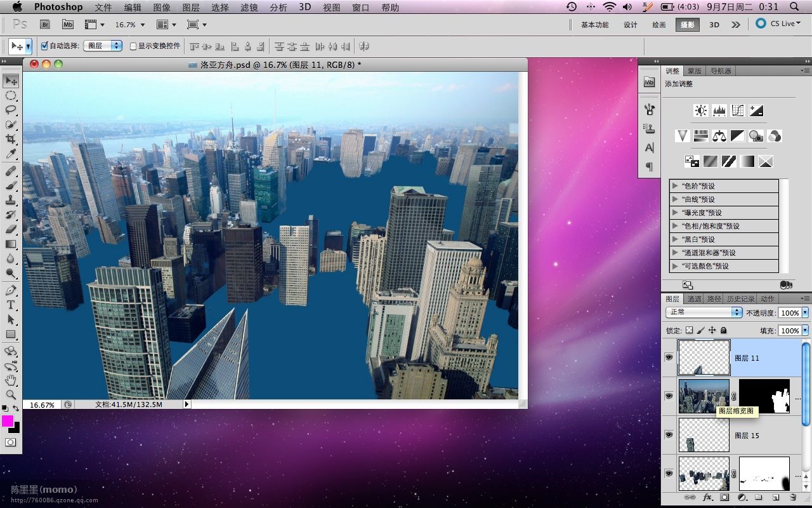The width and height of the screenshot is (812, 508).
Task: Open the fill slider dropdown arrow
Action: click(805, 331)
